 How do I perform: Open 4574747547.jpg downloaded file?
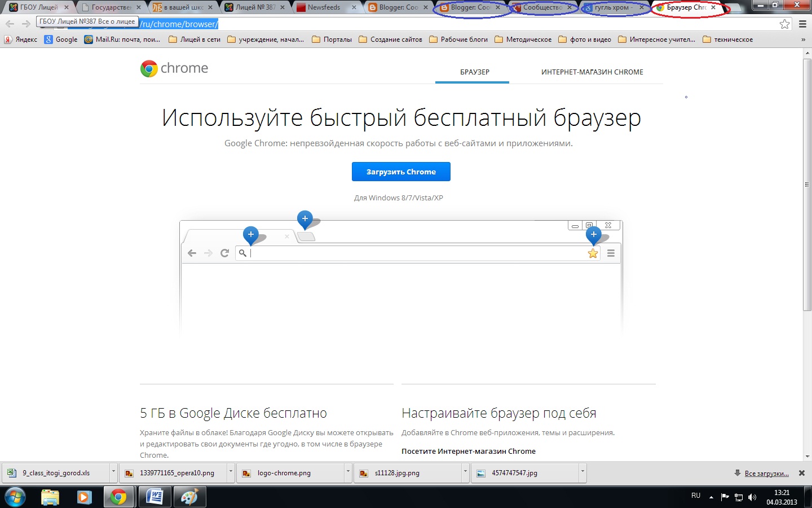(x=524, y=473)
